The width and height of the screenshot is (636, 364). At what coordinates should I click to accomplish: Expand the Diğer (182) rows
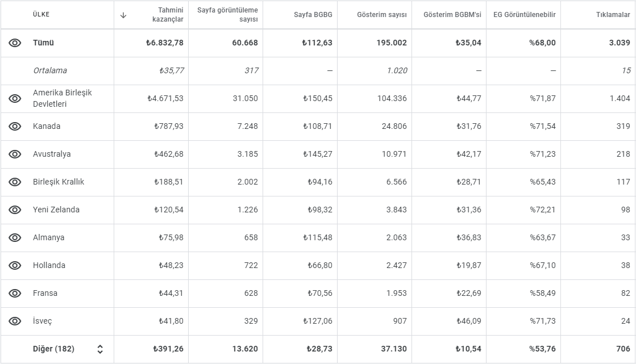[100, 349]
